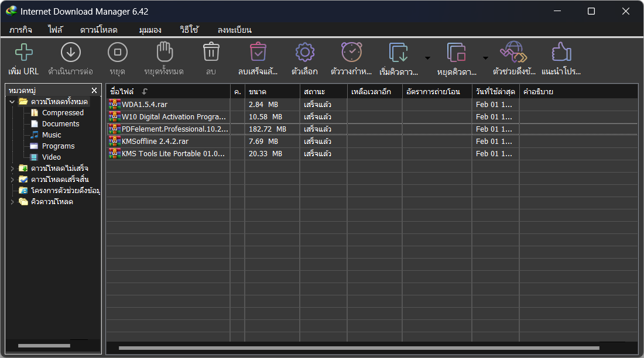The width and height of the screenshot is (644, 358).
Task: Open the ตัวช่วยดึงข้อมูล grabber icon
Action: [x=514, y=52]
